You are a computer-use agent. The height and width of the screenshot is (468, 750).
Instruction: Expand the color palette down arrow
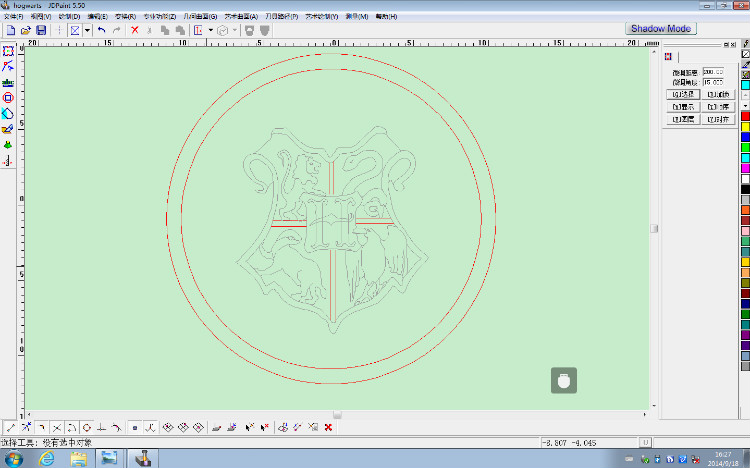pos(745,105)
